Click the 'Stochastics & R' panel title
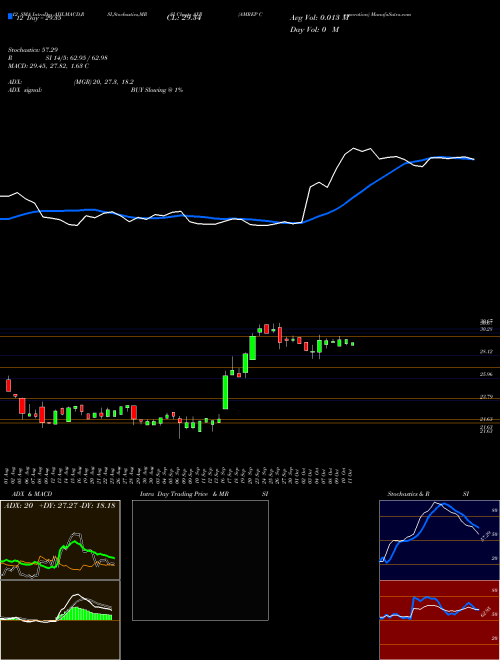500x660 pixels. coord(409,494)
